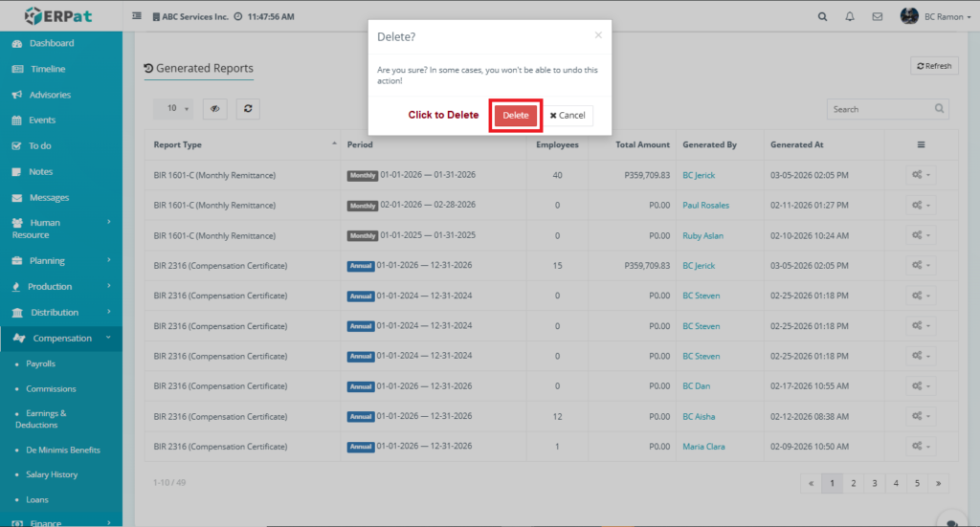Toggle column visibility eye-slash button
The width and height of the screenshot is (980, 527).
[x=216, y=109]
